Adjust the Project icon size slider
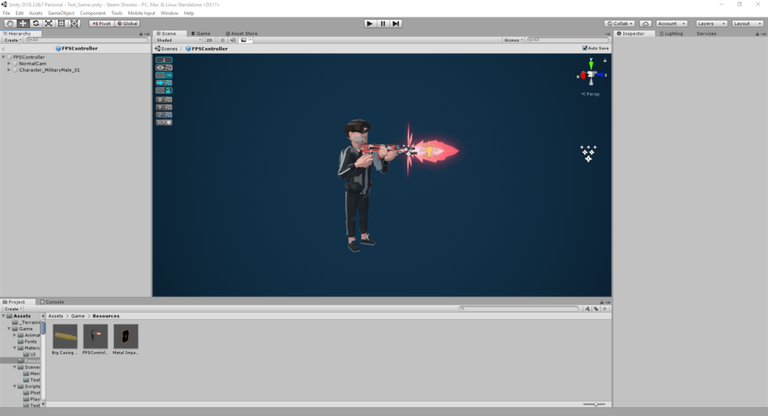 [594, 404]
